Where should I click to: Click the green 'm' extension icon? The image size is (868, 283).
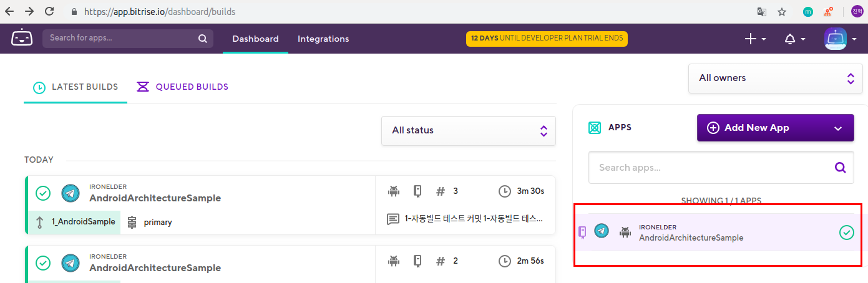tap(808, 11)
